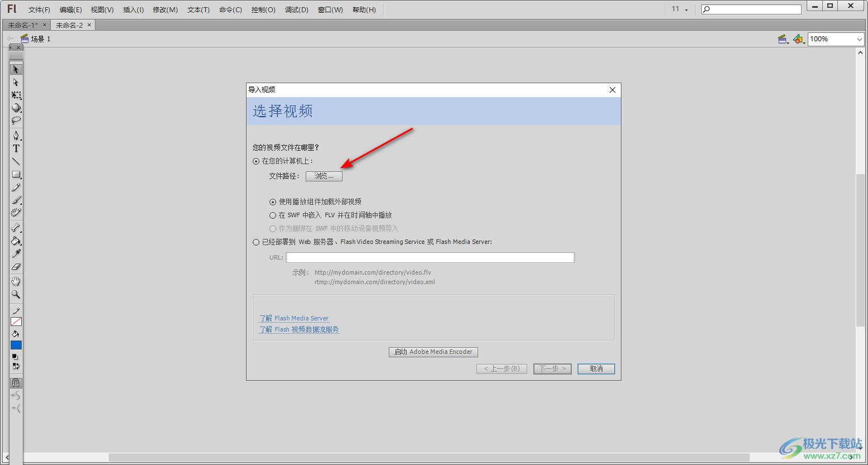Select the Deco tool
Screen dimensions: 868x465
tap(16, 213)
